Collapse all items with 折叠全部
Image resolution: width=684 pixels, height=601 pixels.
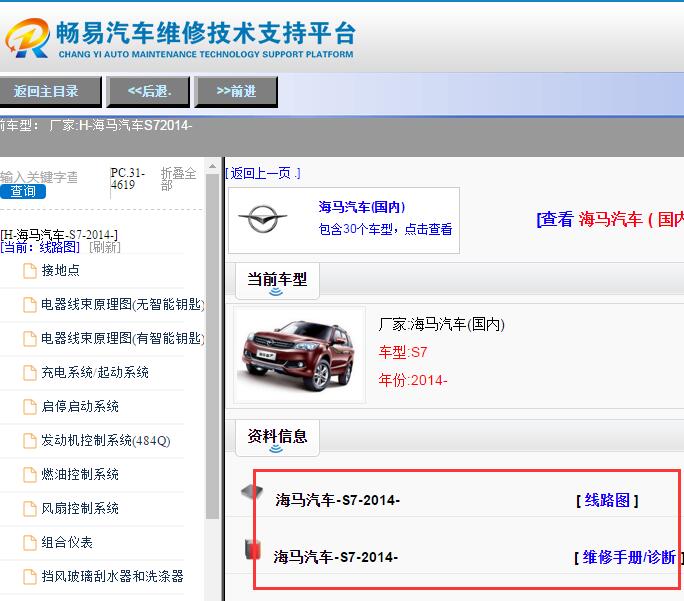coord(178,179)
